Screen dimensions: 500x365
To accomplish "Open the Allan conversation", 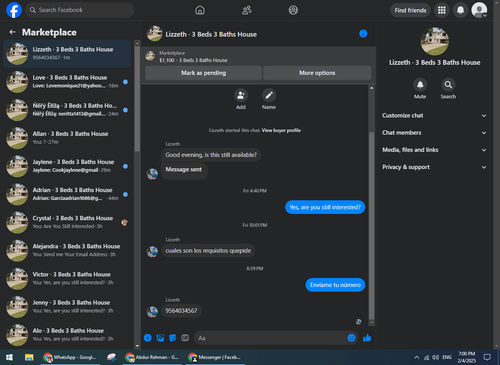I will click(68, 138).
